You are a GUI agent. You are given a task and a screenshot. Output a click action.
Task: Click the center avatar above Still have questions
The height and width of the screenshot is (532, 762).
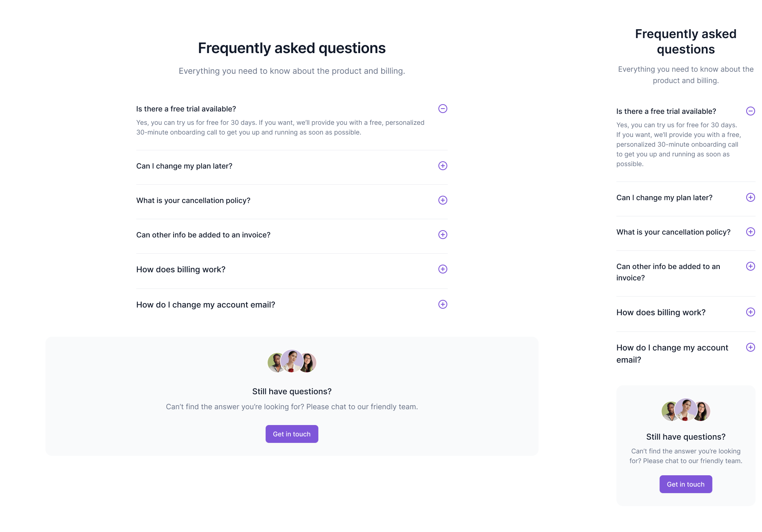(x=292, y=361)
